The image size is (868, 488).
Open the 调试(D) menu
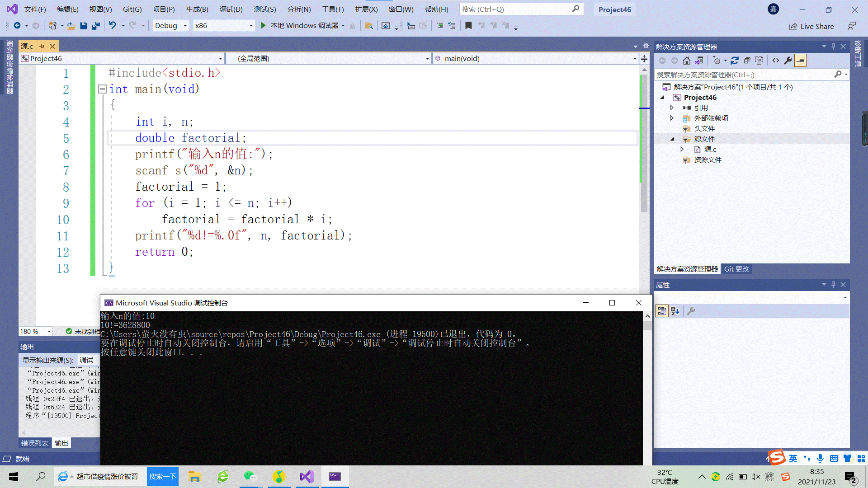click(231, 9)
